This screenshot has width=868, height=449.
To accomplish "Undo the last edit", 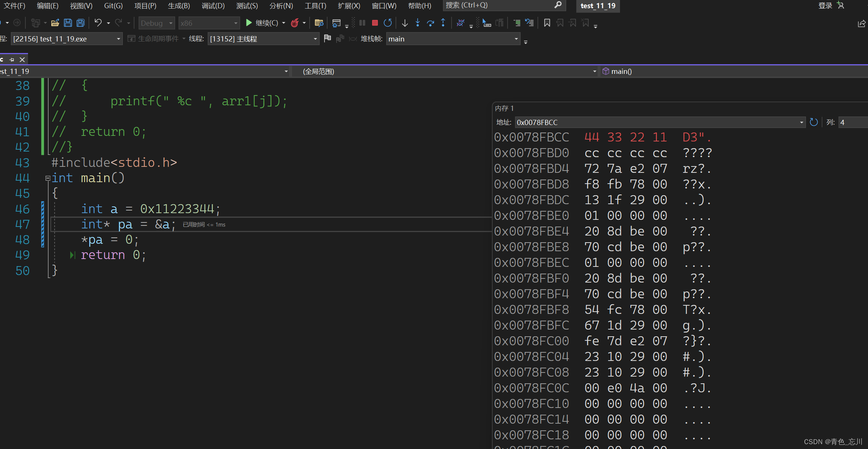I will pyautogui.click(x=98, y=23).
